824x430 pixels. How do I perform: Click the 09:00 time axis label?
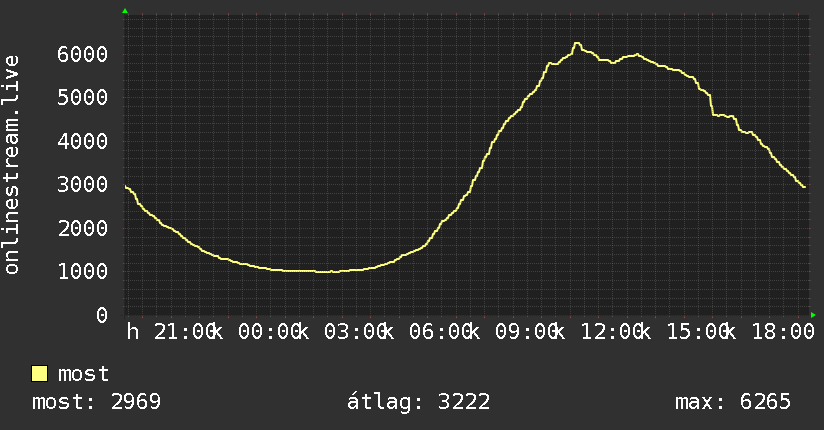tap(527, 332)
